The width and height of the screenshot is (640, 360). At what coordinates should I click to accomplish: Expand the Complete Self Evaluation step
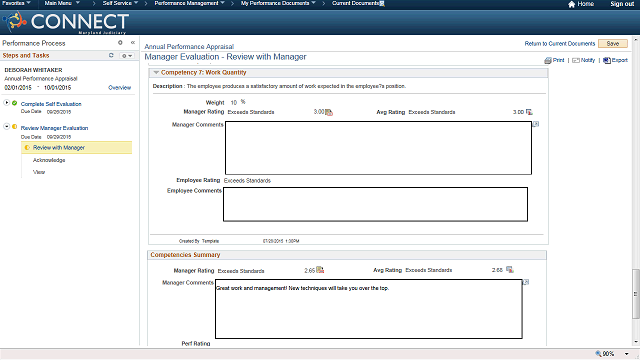(x=7, y=102)
